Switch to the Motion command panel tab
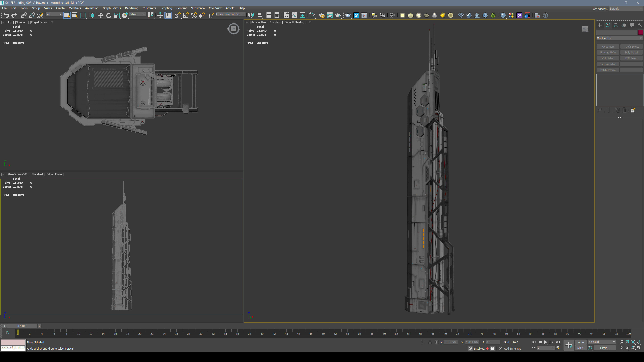Image resolution: width=644 pixels, height=362 pixels. [624, 25]
